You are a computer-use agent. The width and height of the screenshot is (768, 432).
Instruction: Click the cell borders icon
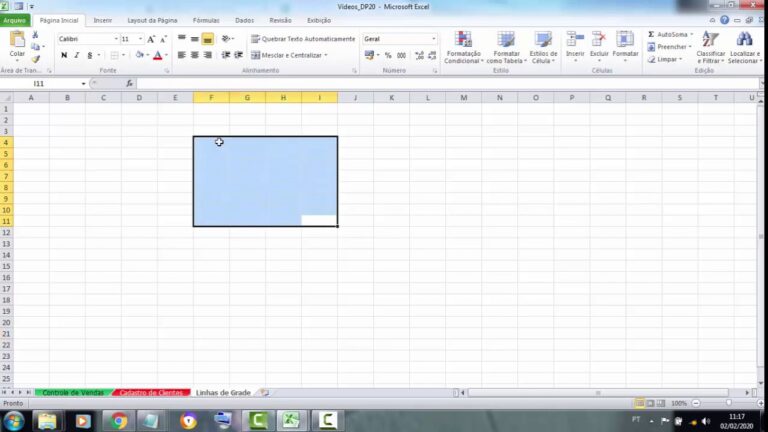click(x=115, y=55)
